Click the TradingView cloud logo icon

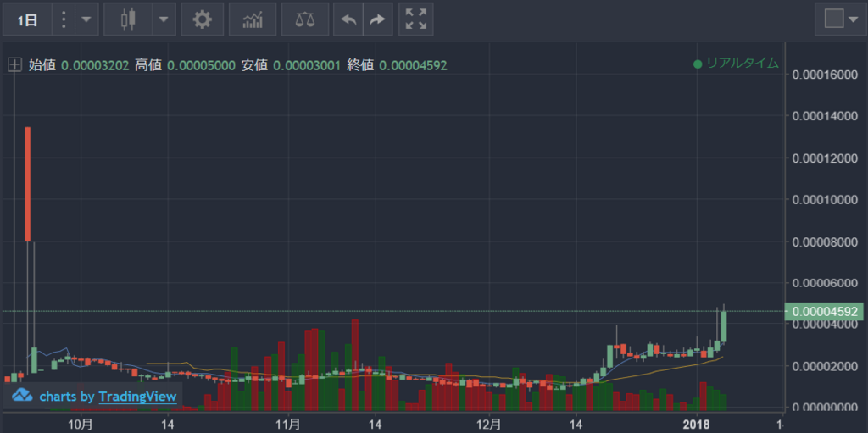tap(22, 396)
